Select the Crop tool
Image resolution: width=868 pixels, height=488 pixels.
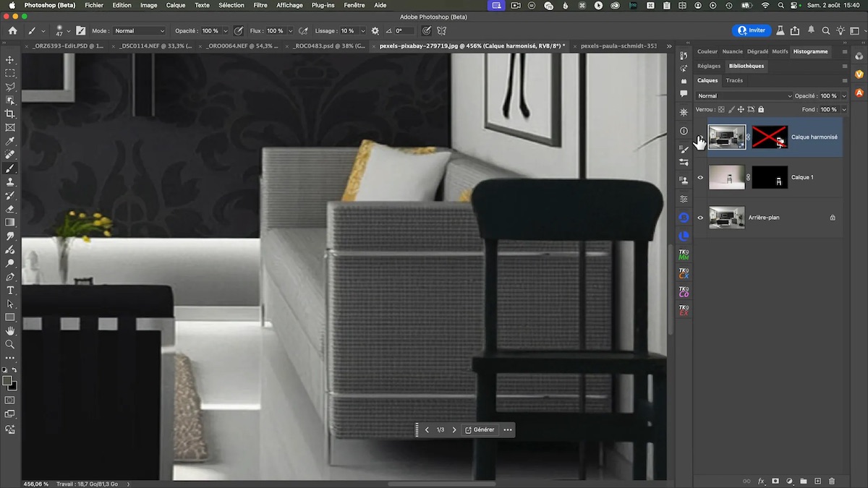click(10, 114)
